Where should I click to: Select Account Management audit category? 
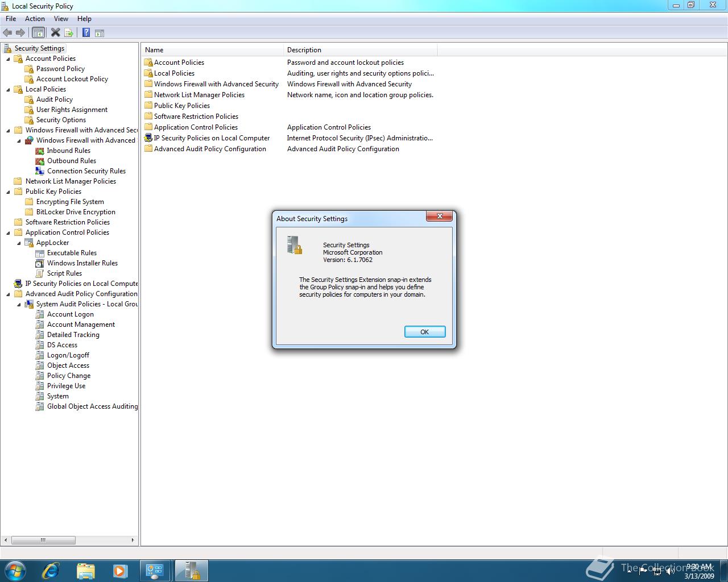(81, 325)
